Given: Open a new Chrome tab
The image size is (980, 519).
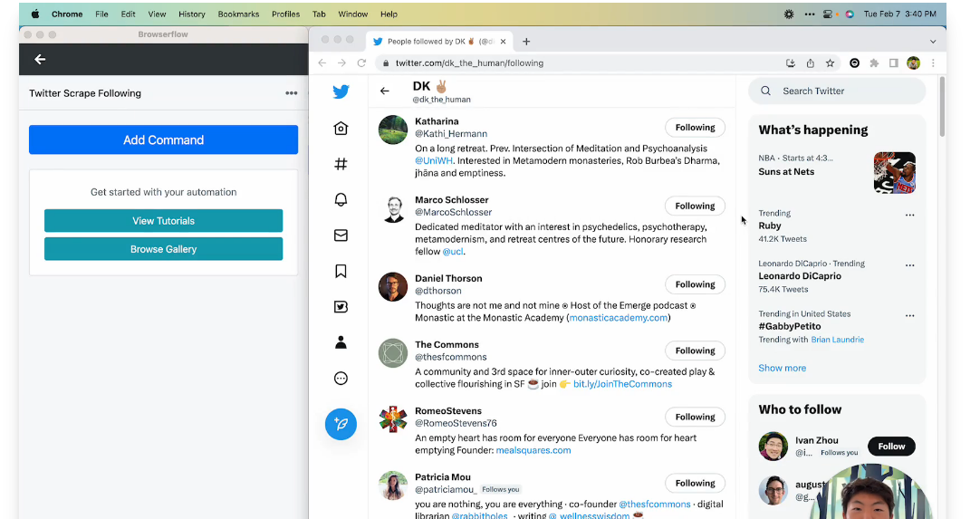Looking at the screenshot, I should tap(526, 42).
